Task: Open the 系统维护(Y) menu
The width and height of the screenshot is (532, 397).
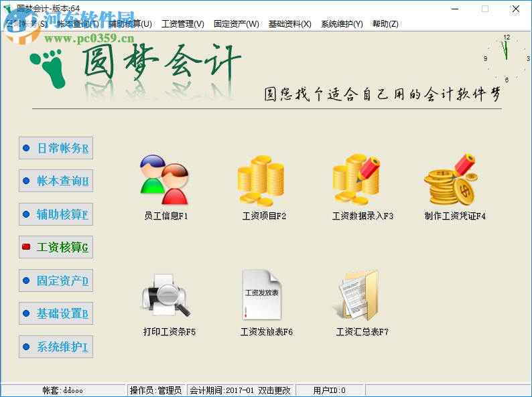Action: click(x=342, y=24)
